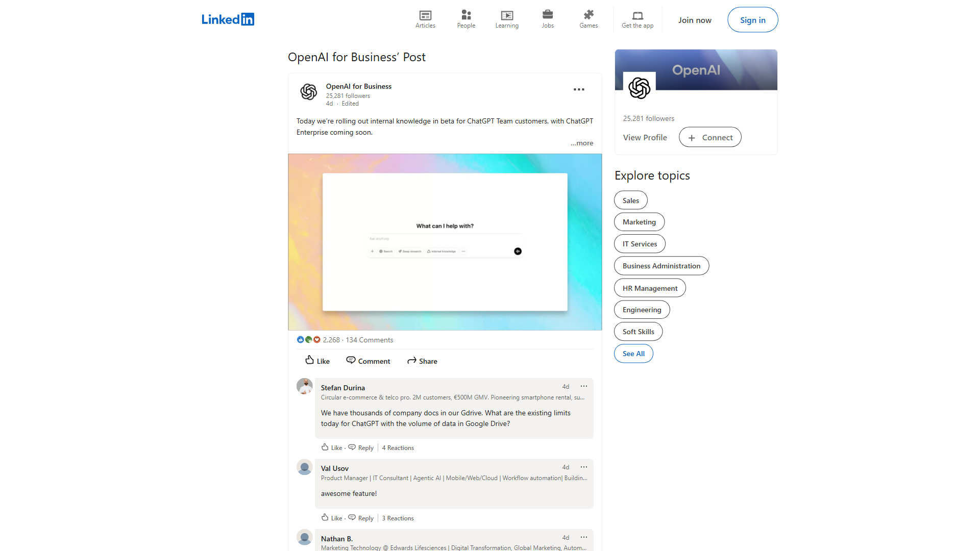The image size is (980, 551).
Task: Open Nathan B.'s name link
Action: [x=337, y=539]
